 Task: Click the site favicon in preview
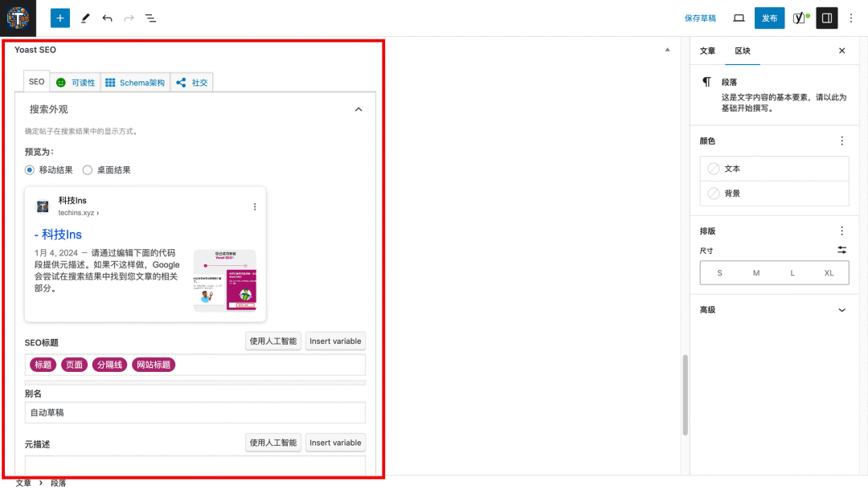[43, 206]
